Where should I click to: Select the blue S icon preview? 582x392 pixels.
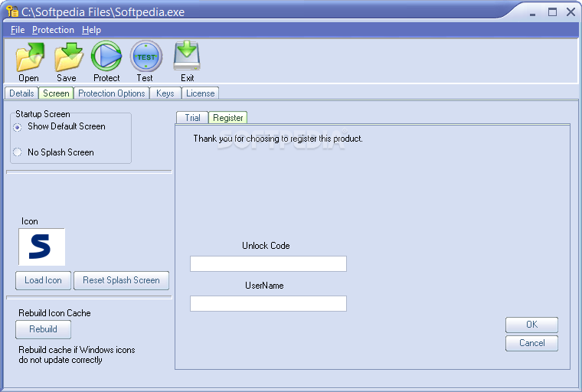41,247
